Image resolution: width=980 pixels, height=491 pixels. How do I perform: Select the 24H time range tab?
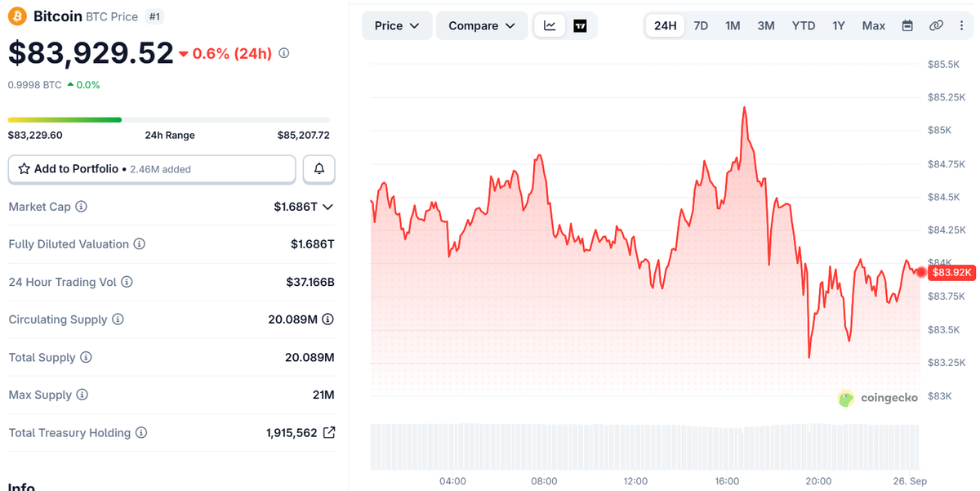coord(666,25)
